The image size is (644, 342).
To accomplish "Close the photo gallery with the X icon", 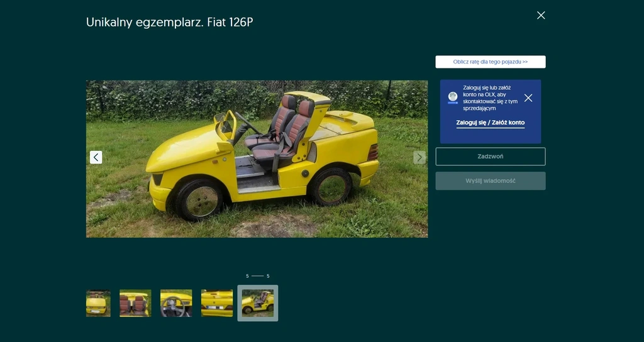I will coord(541,15).
